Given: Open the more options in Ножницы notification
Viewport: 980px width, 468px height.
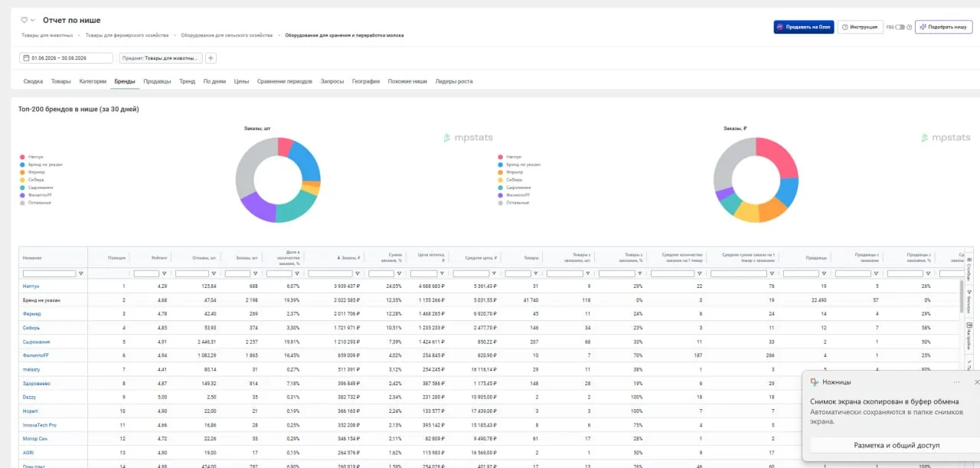Looking at the screenshot, I should [x=956, y=381].
